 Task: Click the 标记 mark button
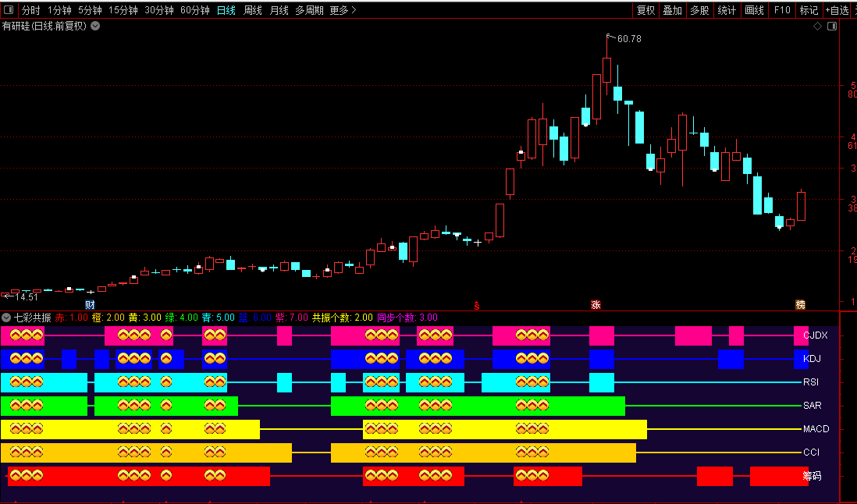(809, 10)
